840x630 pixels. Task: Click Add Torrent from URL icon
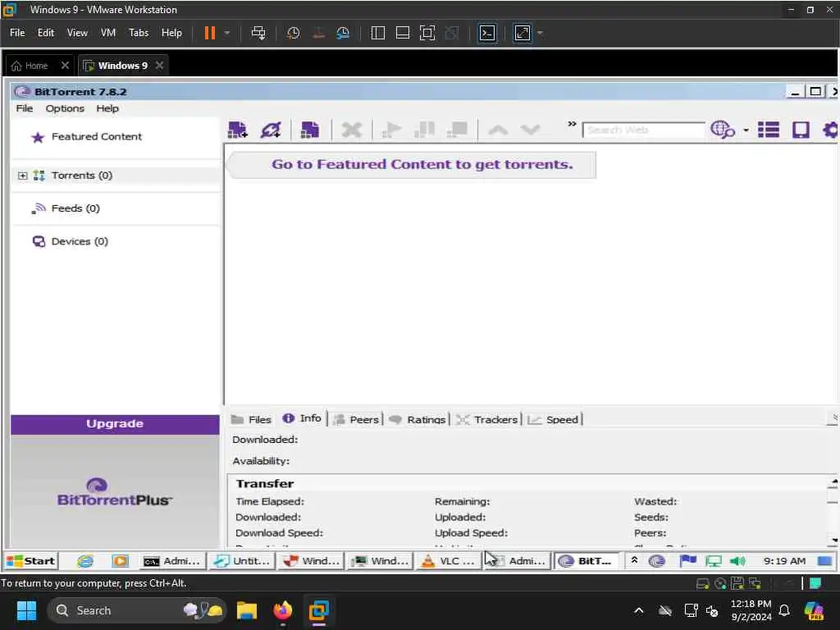[271, 130]
